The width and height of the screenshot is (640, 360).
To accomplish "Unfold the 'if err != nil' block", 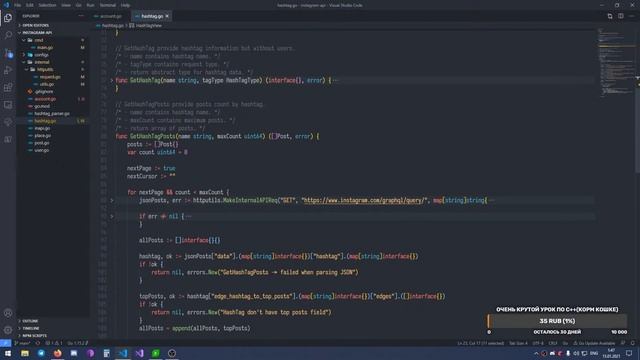I will pyautogui.click(x=111, y=216).
